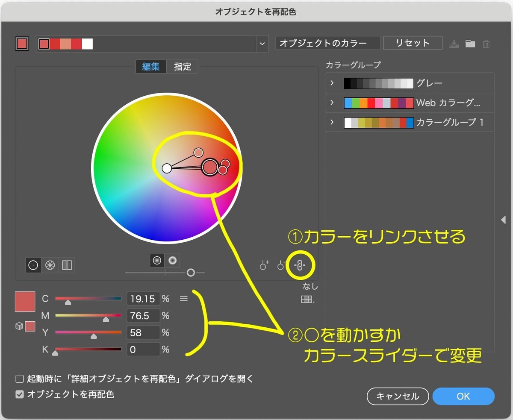Expand the Web カラーグ color group

tap(333, 103)
